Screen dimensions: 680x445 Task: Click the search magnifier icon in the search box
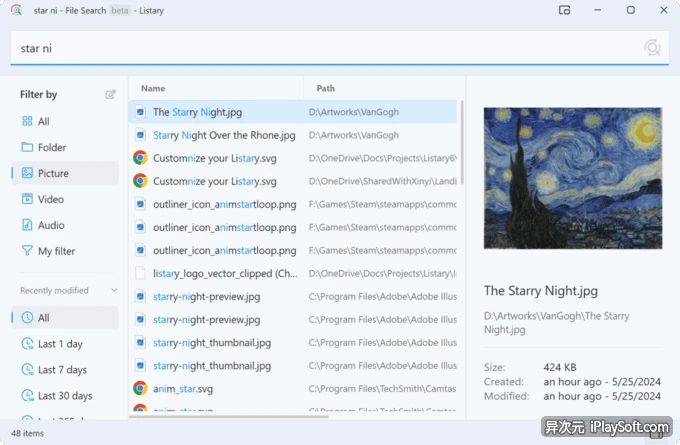[x=652, y=48]
